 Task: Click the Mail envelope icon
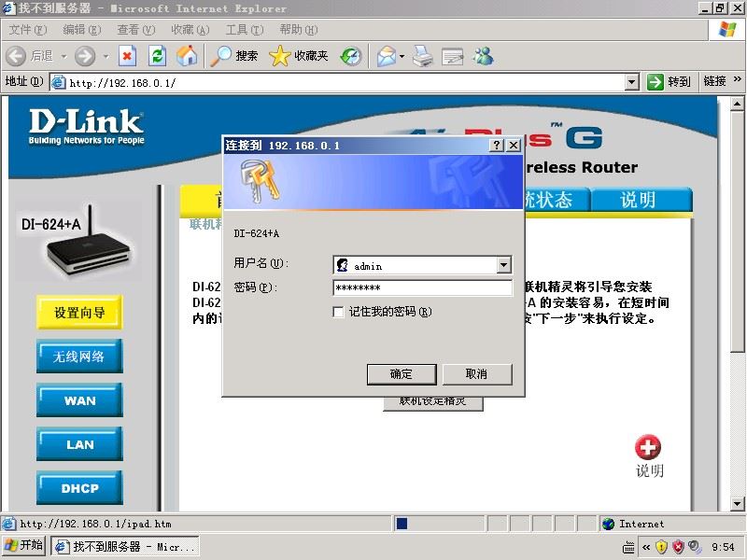pos(387,56)
